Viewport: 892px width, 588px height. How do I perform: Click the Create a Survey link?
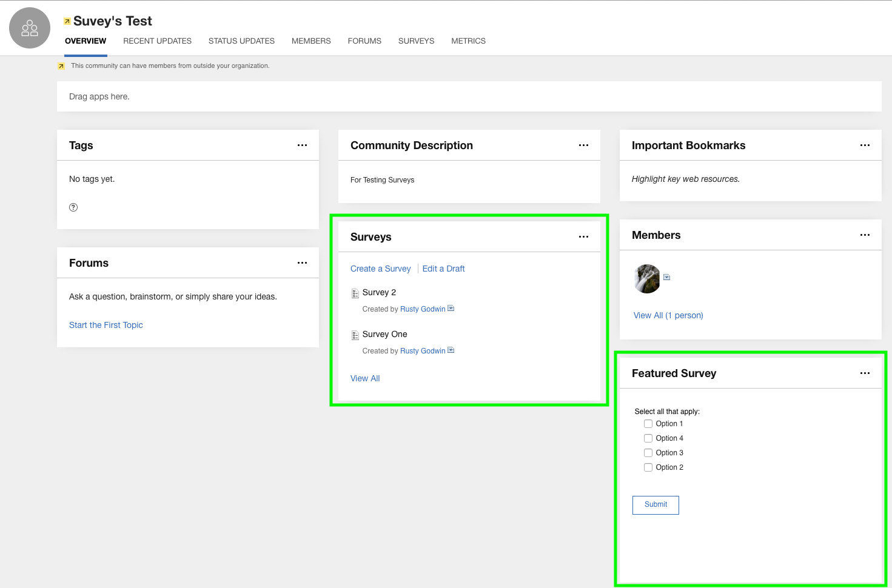(380, 269)
